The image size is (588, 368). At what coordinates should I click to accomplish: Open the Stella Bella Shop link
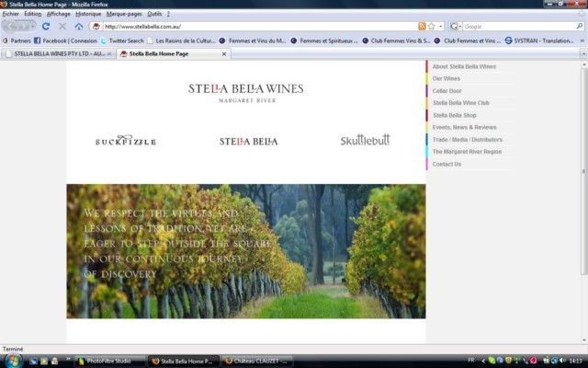point(455,115)
